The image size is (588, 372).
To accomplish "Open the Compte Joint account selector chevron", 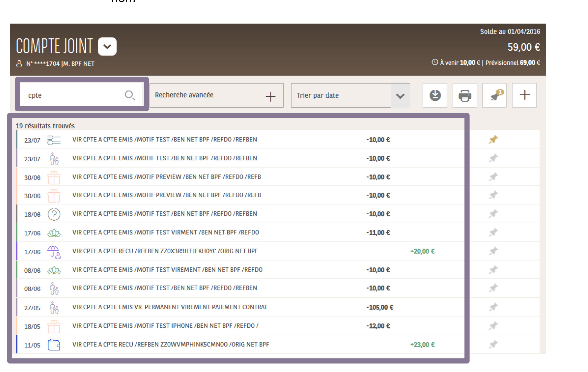I will (x=107, y=46).
